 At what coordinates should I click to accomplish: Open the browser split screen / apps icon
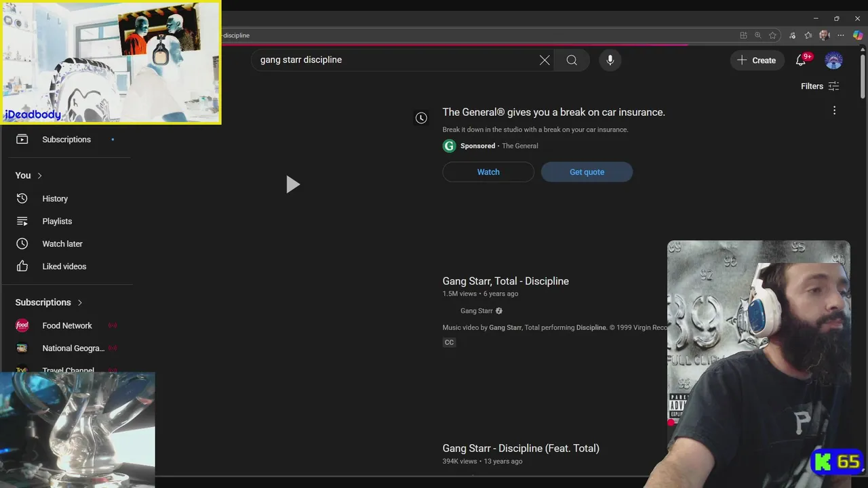tap(744, 35)
